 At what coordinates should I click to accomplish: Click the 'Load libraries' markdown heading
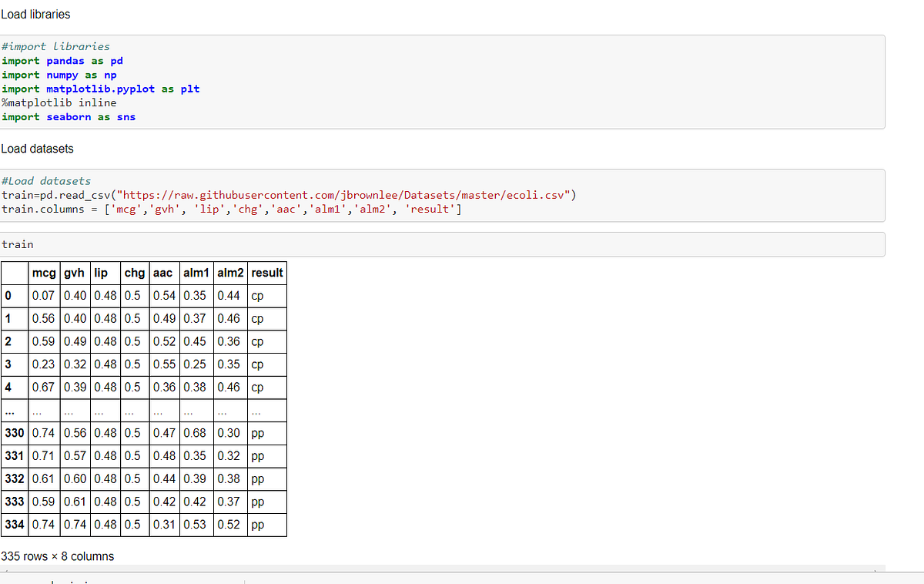coord(36,14)
